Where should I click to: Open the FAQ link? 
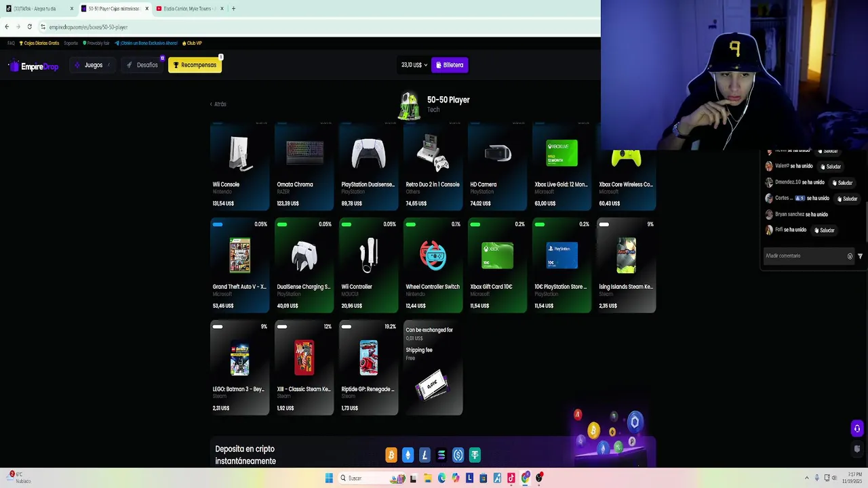point(11,43)
